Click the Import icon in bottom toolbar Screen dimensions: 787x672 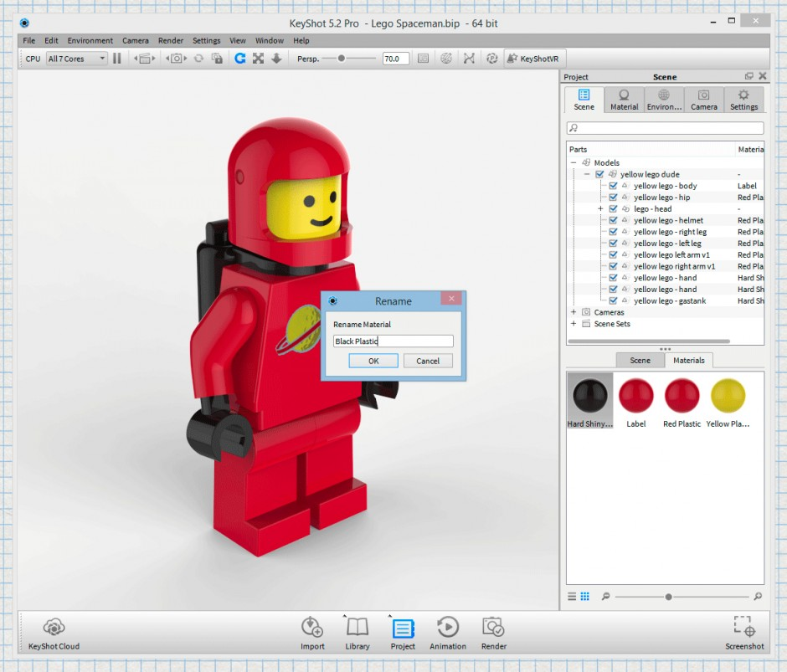click(x=312, y=628)
